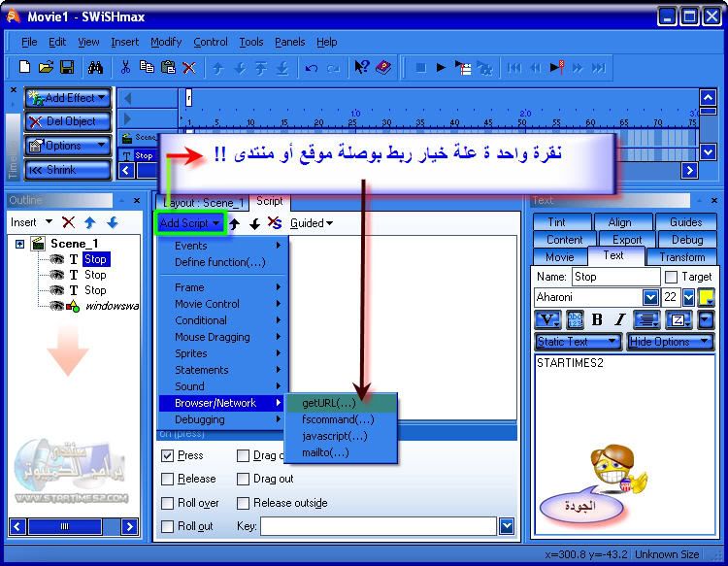
Task: Open the Add Effect dropdown
Action: (x=68, y=98)
